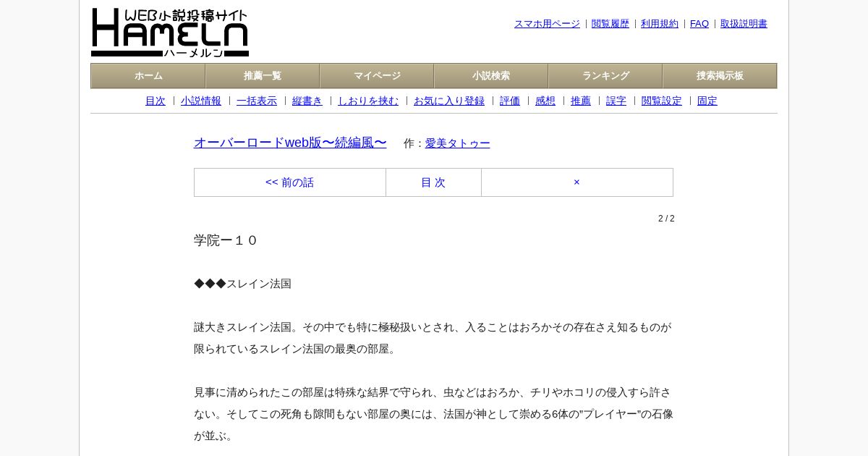Open the FAQ link
The image size is (868, 456).
click(699, 24)
